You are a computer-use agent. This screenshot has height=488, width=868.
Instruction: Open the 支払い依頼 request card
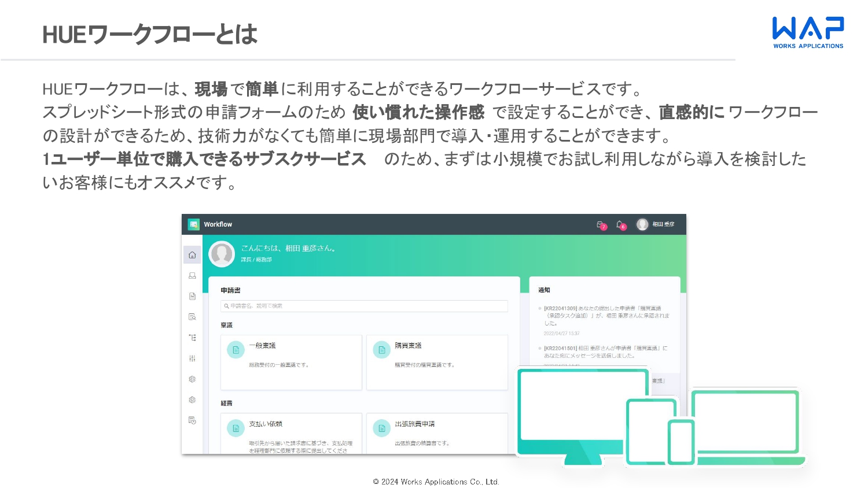(x=291, y=431)
